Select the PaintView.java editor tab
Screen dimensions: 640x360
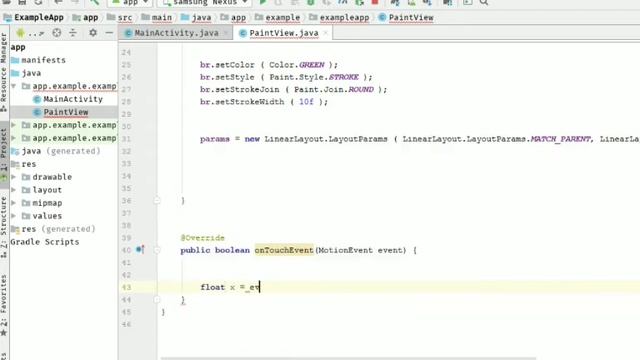point(283,33)
